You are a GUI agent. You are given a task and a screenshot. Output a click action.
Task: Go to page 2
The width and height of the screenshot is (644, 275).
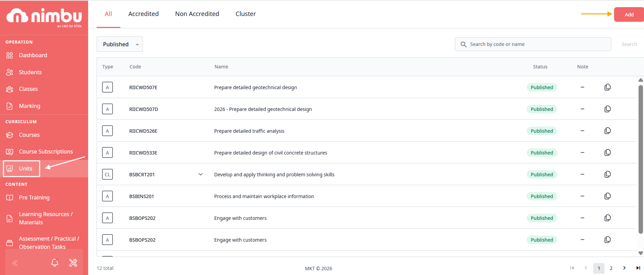(611, 268)
